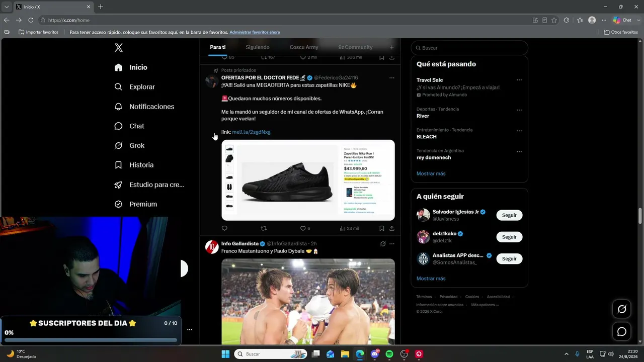Open the Mastantuono and Dybala photo

(308, 301)
